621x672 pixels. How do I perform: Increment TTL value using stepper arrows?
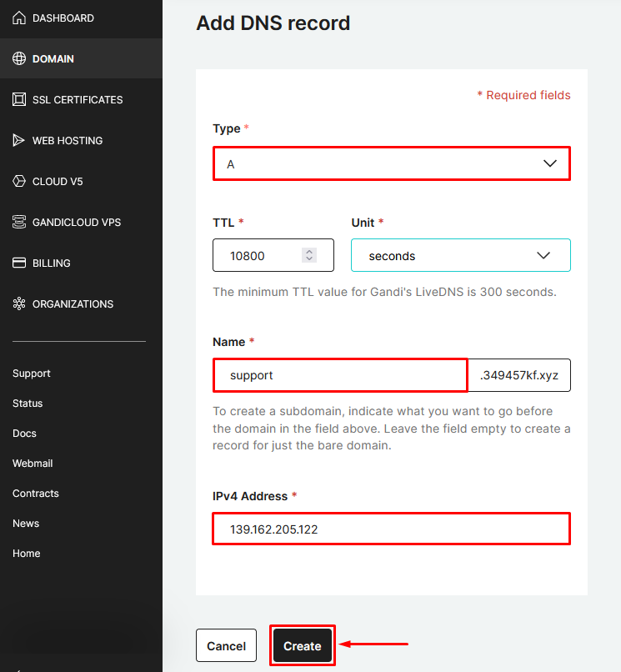pos(310,251)
